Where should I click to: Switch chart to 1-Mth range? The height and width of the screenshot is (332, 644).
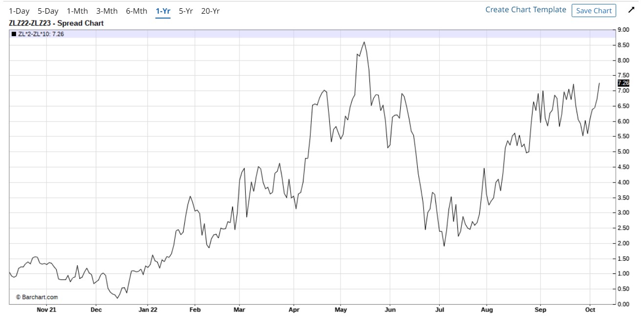coord(77,11)
